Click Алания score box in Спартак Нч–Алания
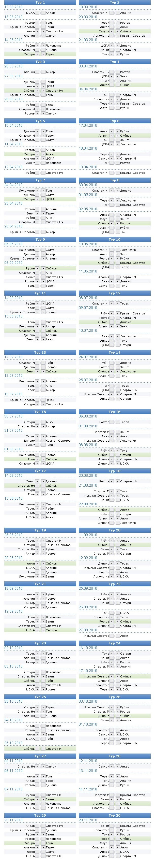The width and height of the screenshot is (155, 868). pyautogui.click(x=118, y=13)
